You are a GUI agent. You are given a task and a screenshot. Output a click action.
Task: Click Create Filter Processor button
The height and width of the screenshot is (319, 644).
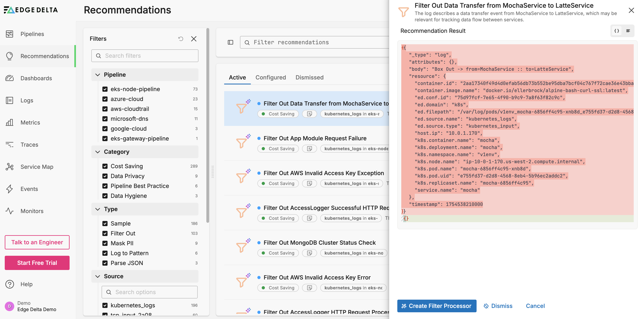436,306
